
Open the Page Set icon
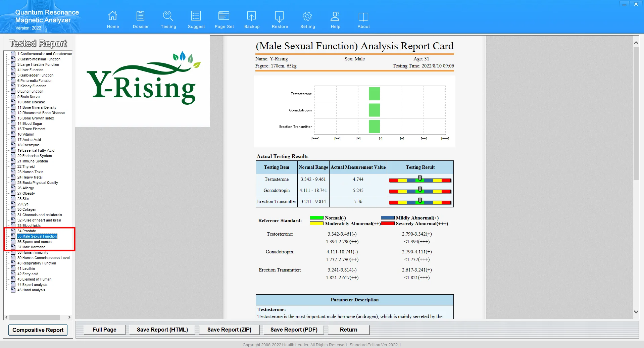(224, 16)
